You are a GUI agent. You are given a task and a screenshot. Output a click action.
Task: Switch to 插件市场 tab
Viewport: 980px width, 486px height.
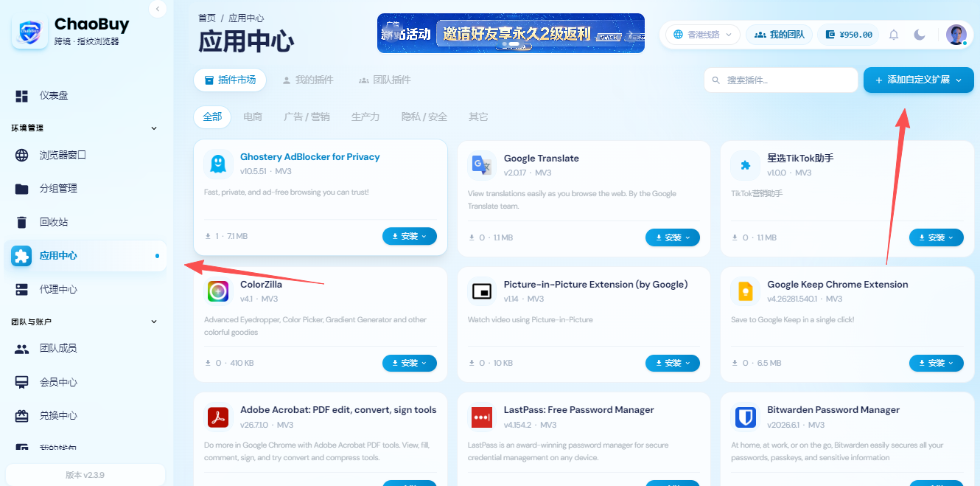pyautogui.click(x=230, y=80)
